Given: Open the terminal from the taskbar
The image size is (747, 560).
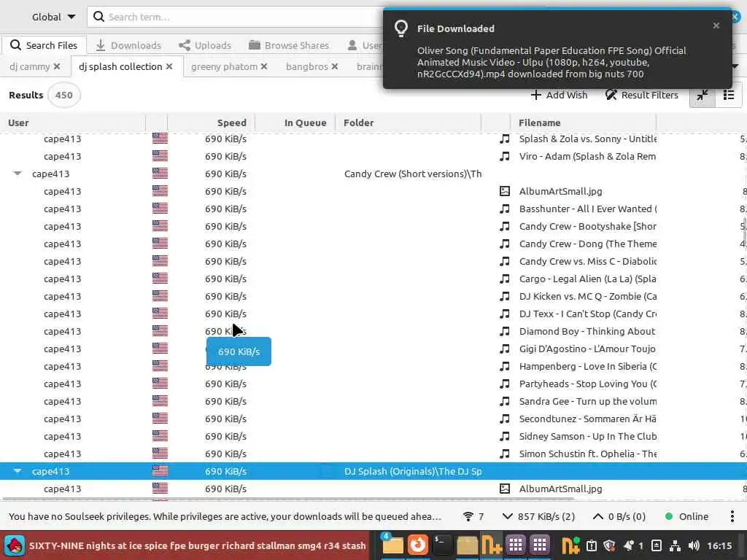Looking at the screenshot, I should [442, 545].
